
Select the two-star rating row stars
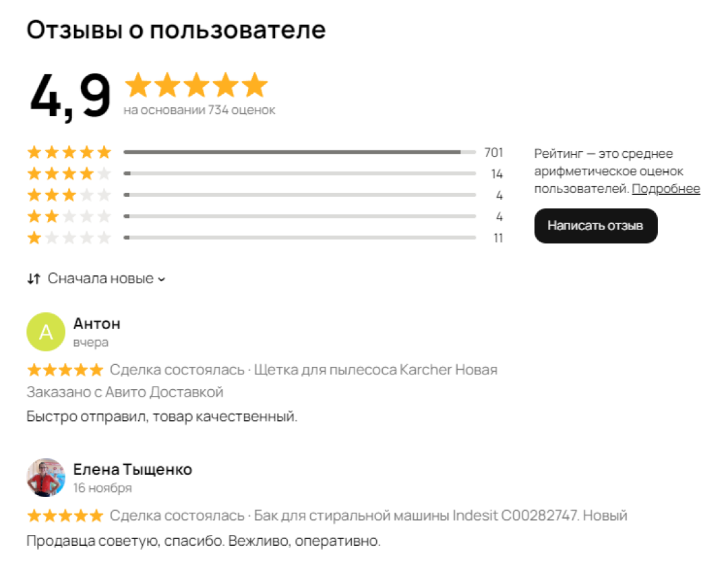coord(69,217)
